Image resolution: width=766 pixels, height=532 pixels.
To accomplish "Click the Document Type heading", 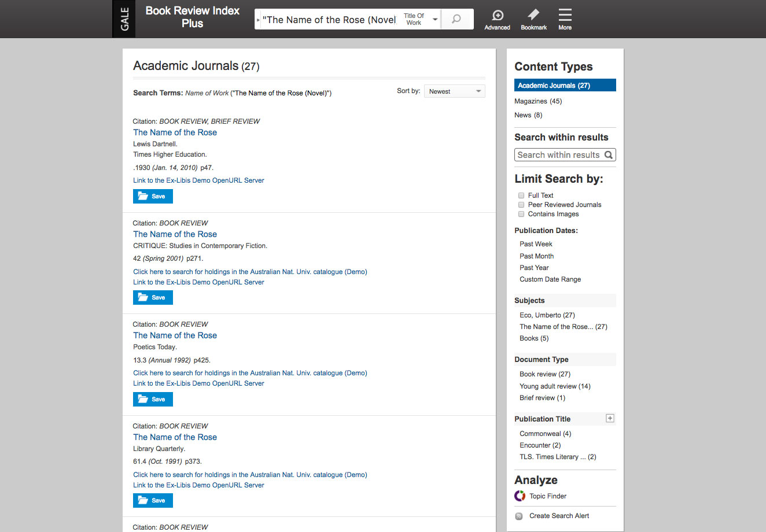I will point(542,360).
